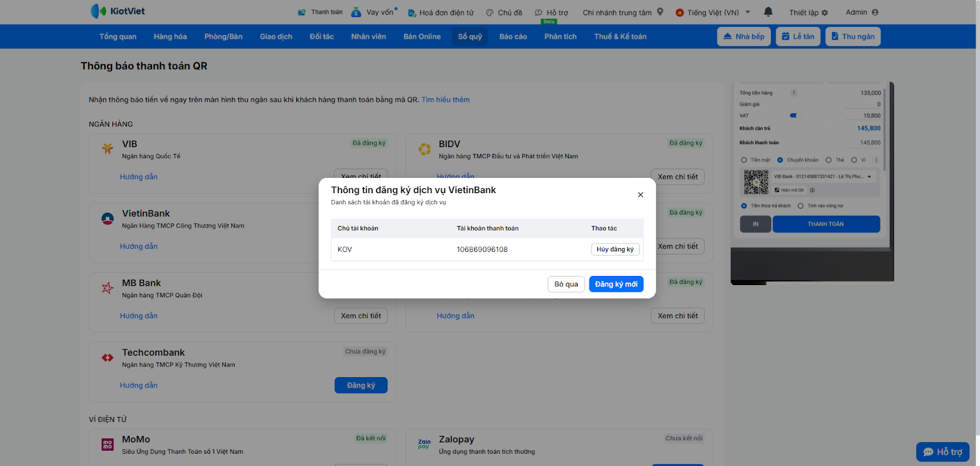Click the Chưa kết nối badge on Zalopay
The image size is (980, 466).
(684, 438)
